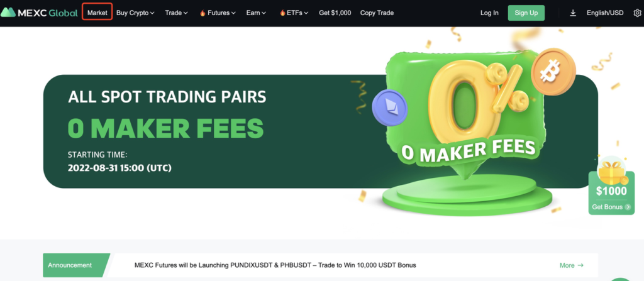
Task: Open the Market menu item
Action: click(x=97, y=13)
